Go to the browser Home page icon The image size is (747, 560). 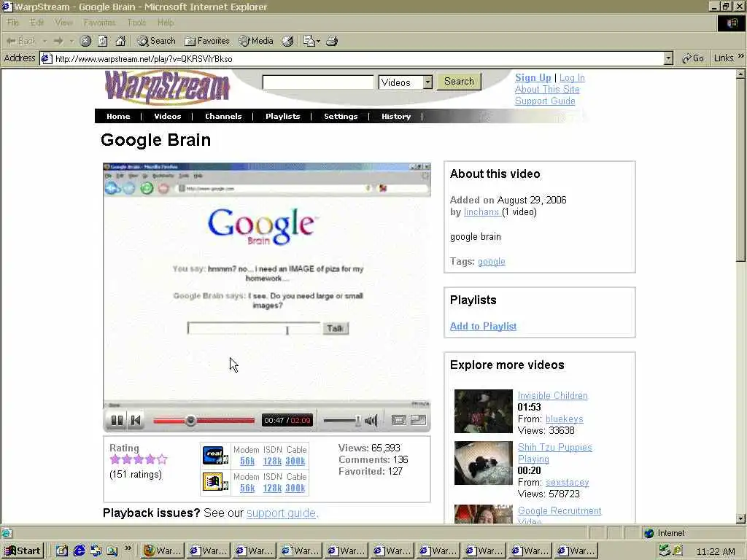point(120,41)
